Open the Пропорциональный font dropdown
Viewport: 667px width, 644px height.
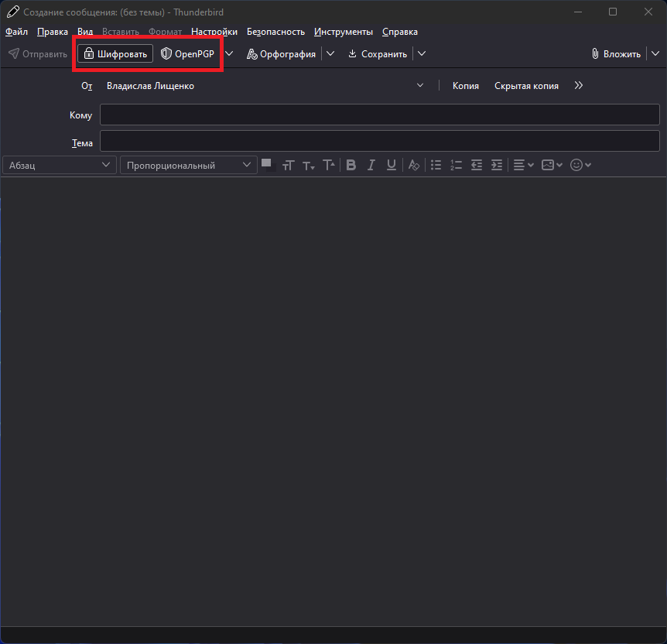pyautogui.click(x=189, y=165)
